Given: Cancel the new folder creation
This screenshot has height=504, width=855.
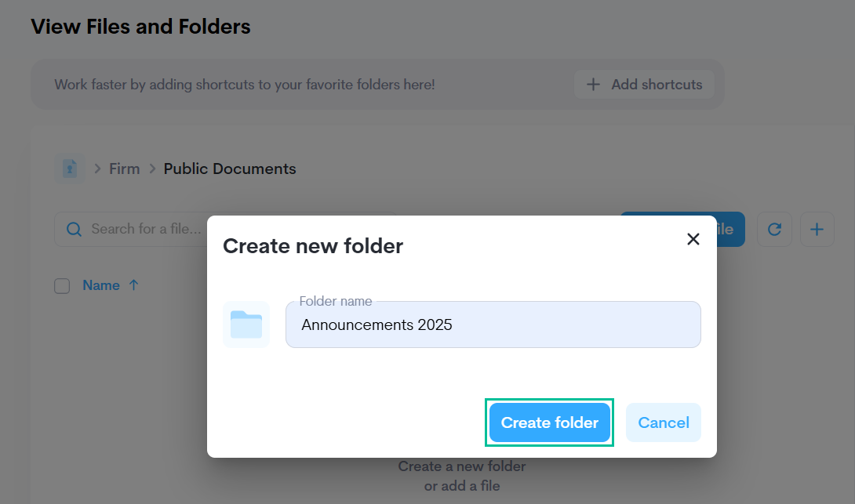Looking at the screenshot, I should [x=663, y=422].
